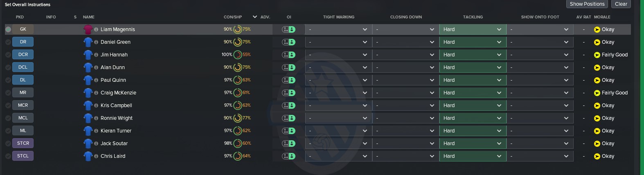Click Kris Campbell's blue shirt icon
The height and width of the screenshot is (175, 644).
88,105
